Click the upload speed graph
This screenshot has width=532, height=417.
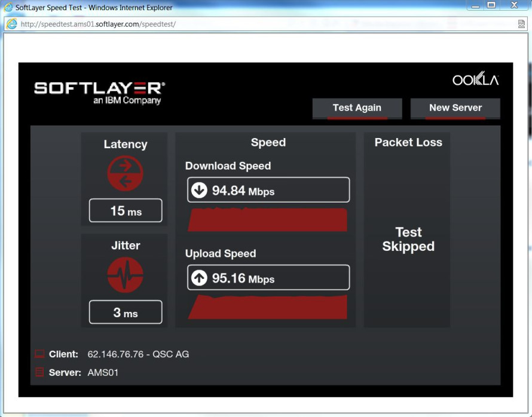[268, 307]
